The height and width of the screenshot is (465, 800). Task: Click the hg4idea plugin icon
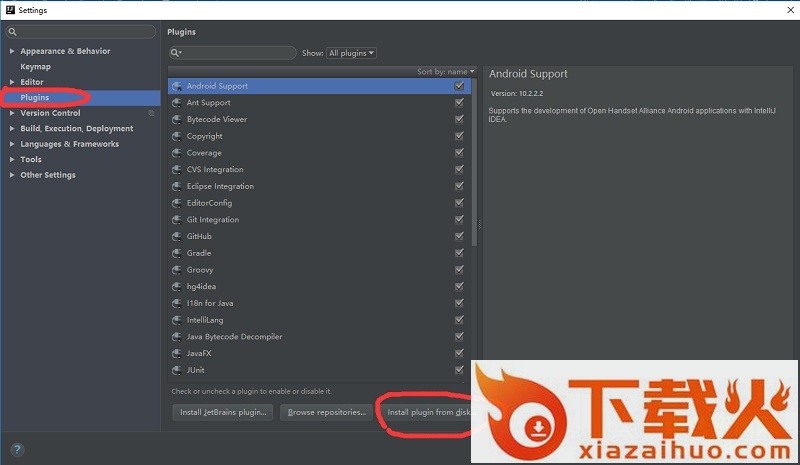(x=177, y=287)
